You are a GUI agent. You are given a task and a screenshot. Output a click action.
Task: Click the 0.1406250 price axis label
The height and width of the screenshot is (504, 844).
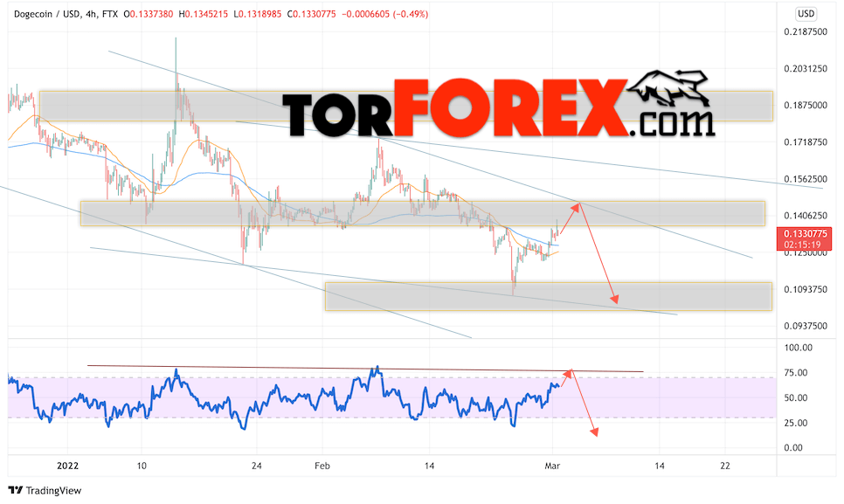[806, 216]
